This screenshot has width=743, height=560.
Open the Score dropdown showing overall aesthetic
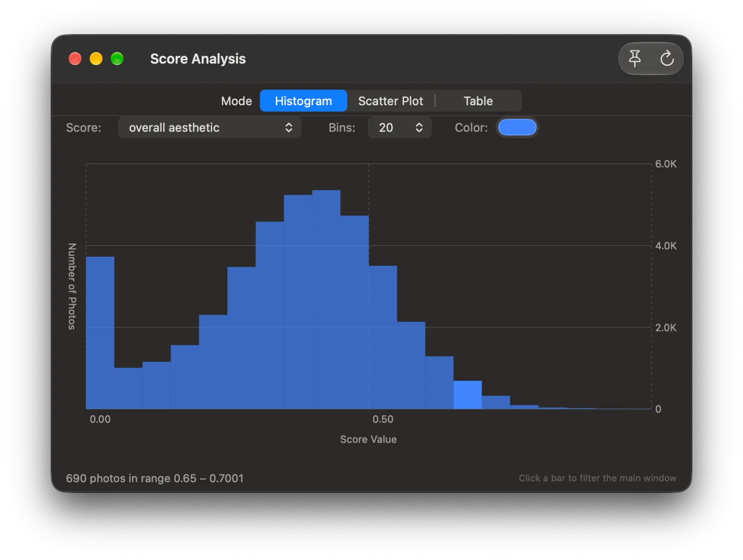coord(210,127)
